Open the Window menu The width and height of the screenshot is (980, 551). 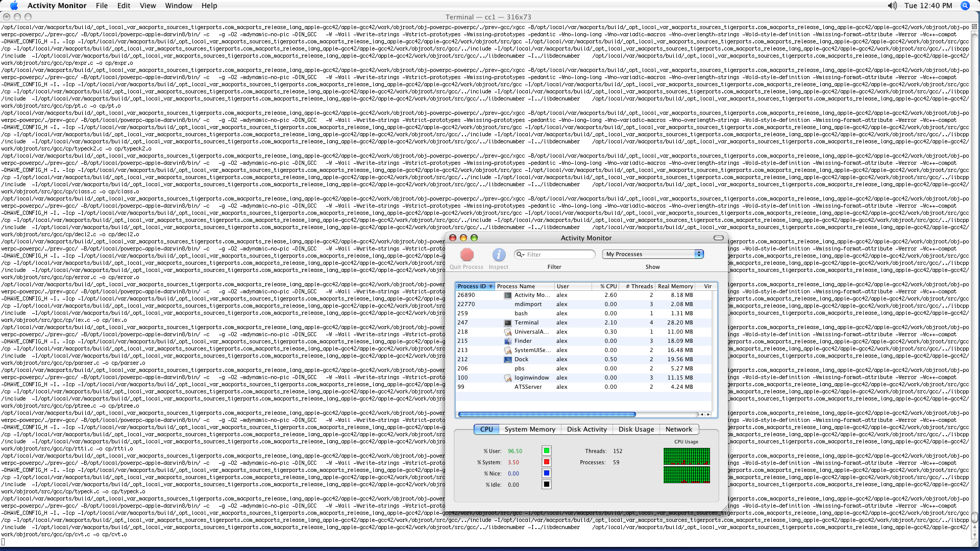(179, 6)
